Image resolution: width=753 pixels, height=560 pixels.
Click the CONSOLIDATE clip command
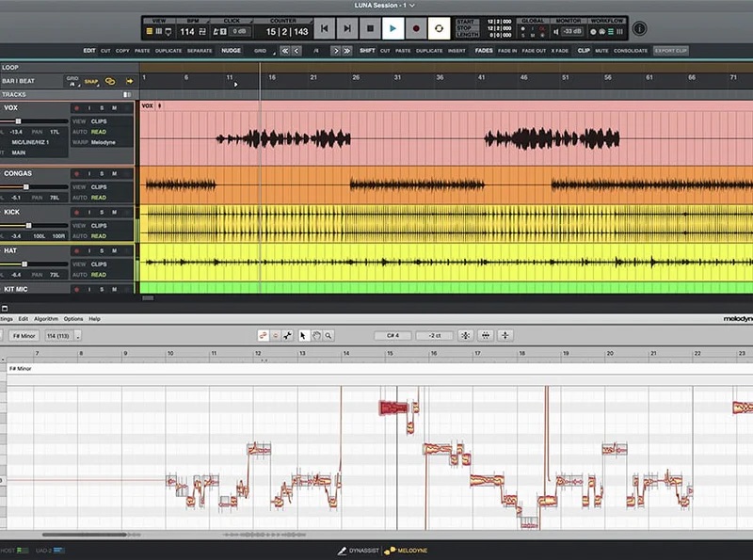click(631, 51)
